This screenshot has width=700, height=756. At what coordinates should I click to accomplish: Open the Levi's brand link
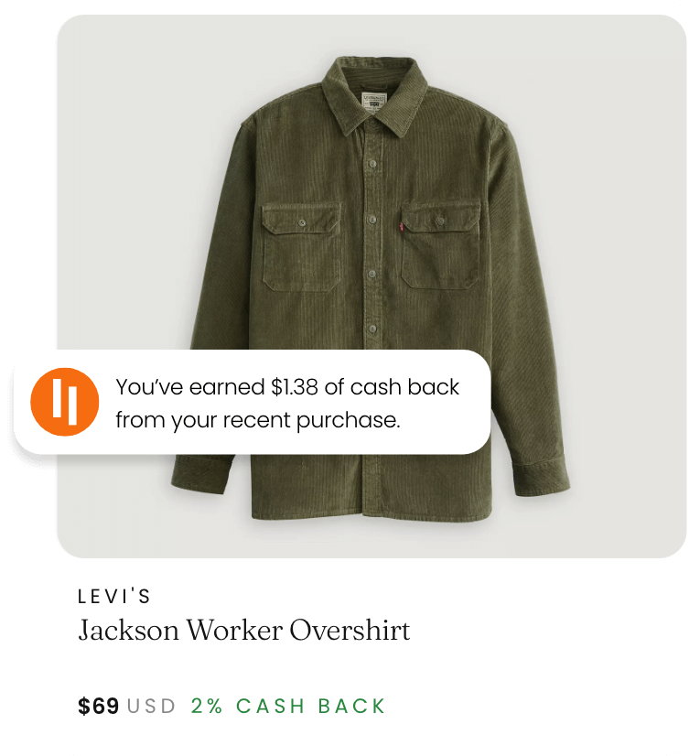click(114, 597)
